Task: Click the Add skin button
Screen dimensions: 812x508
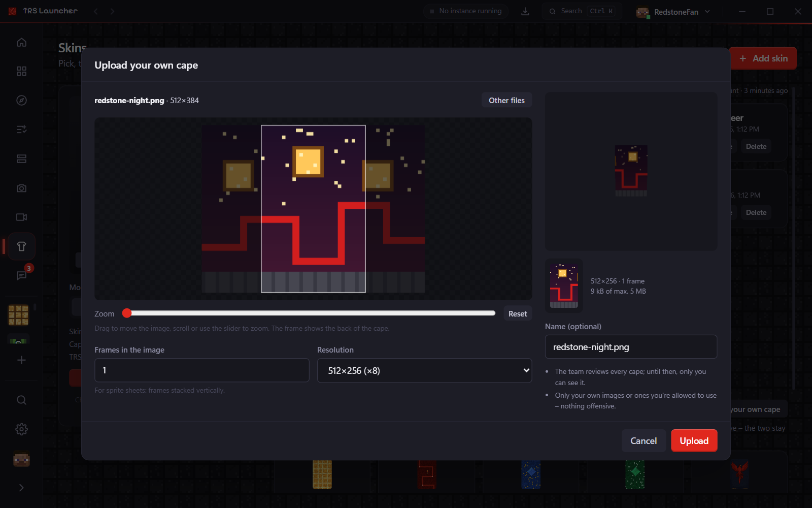Action: pos(763,58)
